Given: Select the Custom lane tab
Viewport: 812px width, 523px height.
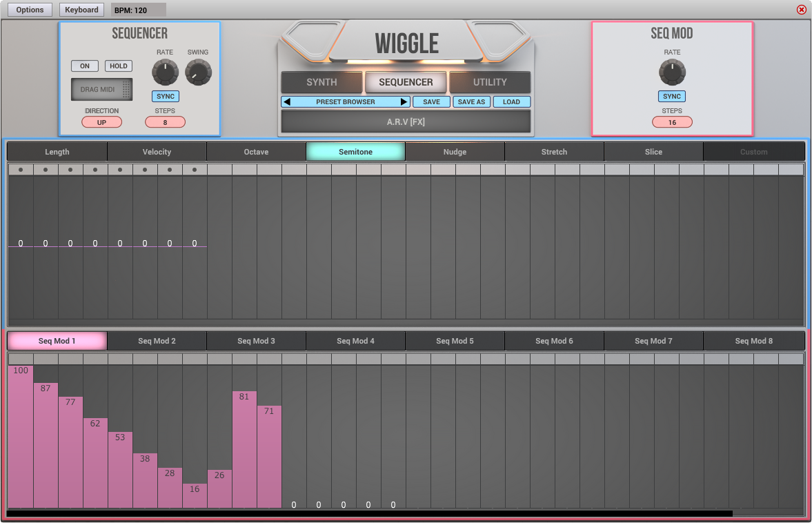Looking at the screenshot, I should point(754,152).
